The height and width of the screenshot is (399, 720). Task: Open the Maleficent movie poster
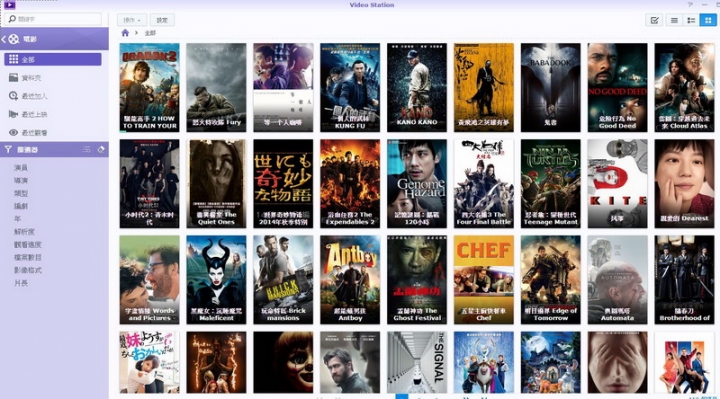tap(216, 280)
